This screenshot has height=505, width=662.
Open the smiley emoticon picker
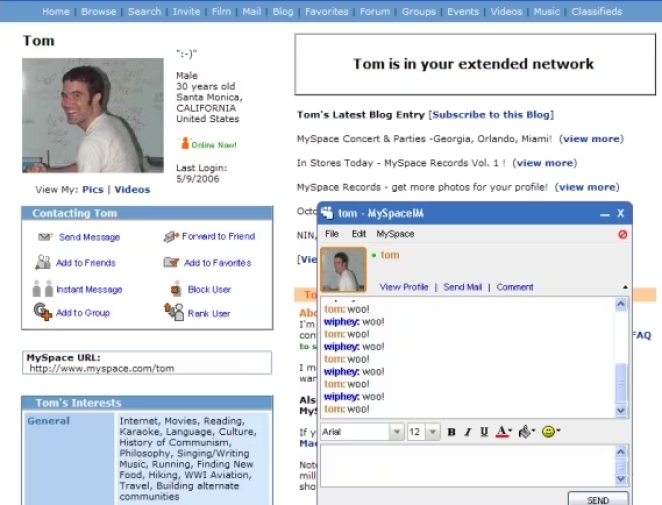click(x=551, y=432)
